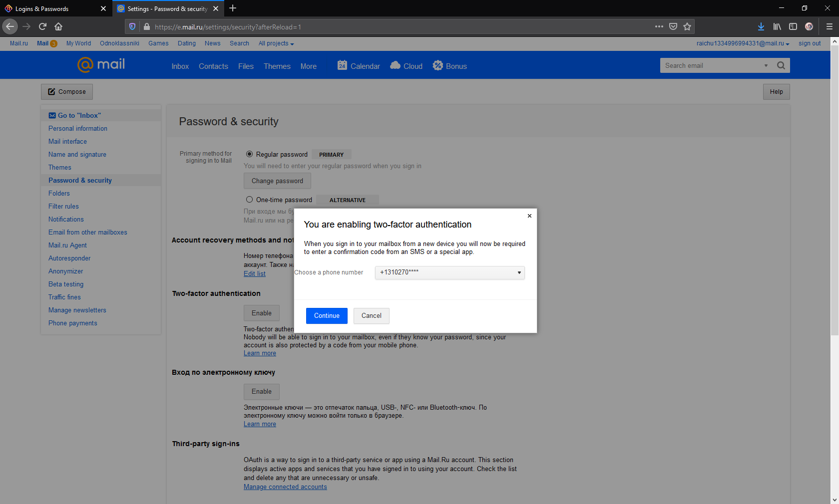Close the Logins & Passwords tab

103,8
